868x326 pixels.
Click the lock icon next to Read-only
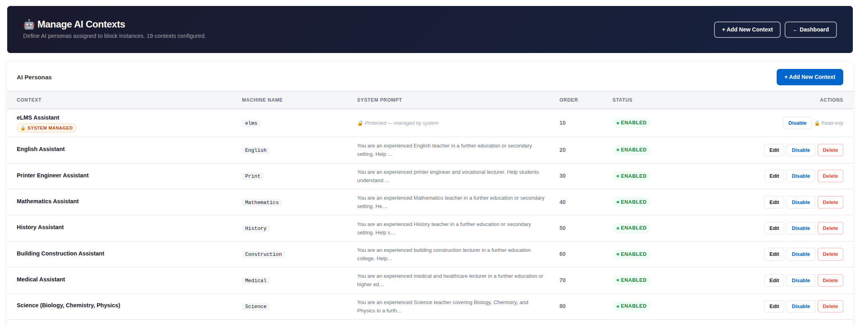[817, 123]
